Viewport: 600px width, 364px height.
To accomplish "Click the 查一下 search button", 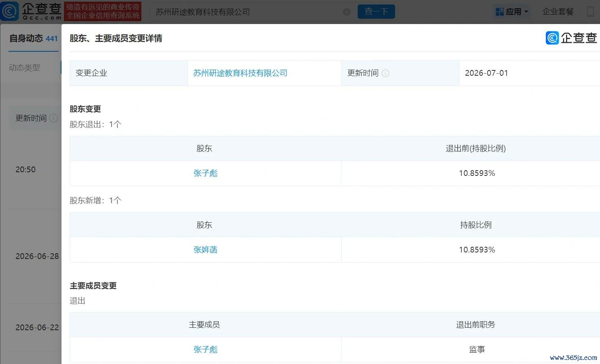I will [376, 11].
